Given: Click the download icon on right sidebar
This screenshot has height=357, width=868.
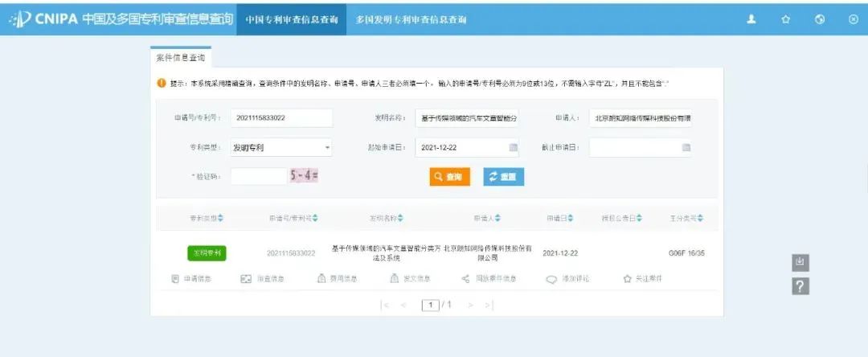Looking at the screenshot, I should [800, 262].
